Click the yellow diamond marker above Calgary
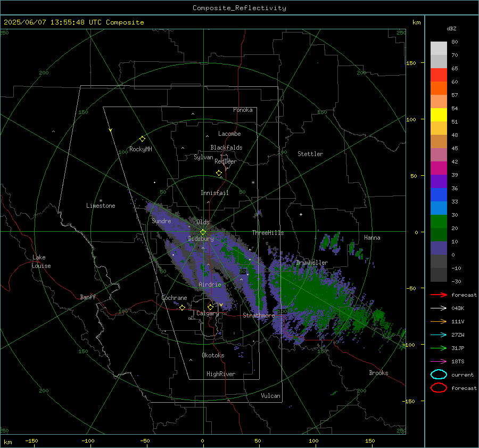This screenshot has width=479, height=448. click(x=210, y=307)
